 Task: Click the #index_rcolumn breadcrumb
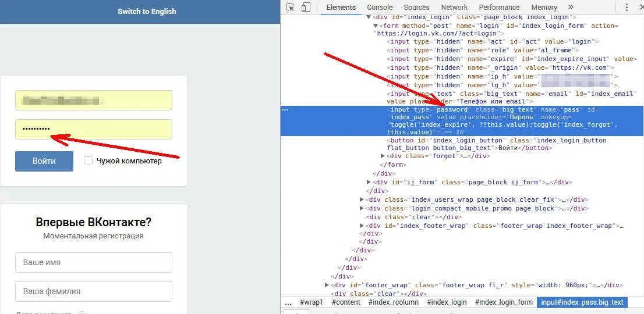(393, 302)
